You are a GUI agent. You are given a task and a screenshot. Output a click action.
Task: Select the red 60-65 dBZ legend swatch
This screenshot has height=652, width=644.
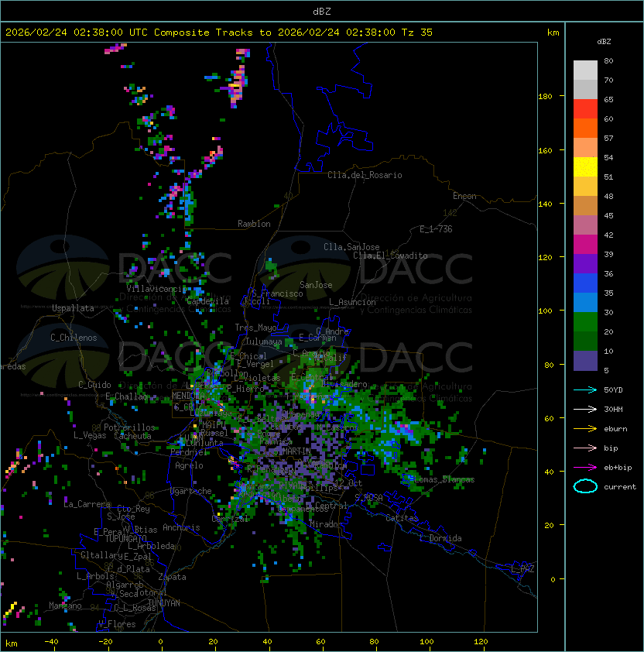point(585,109)
